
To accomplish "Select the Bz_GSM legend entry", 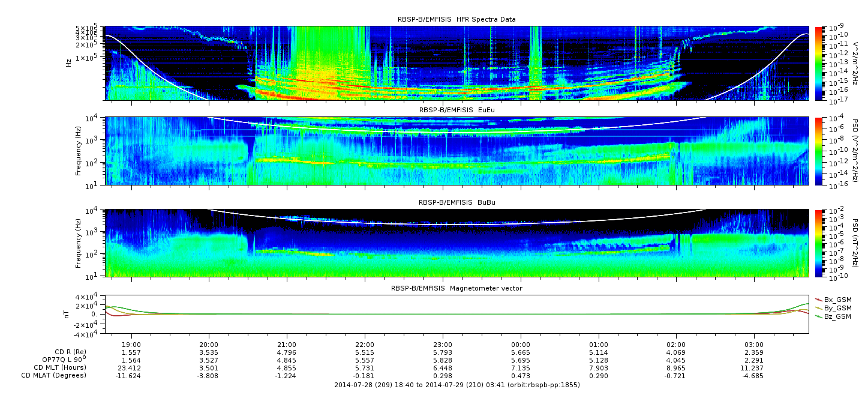I will (x=833, y=316).
